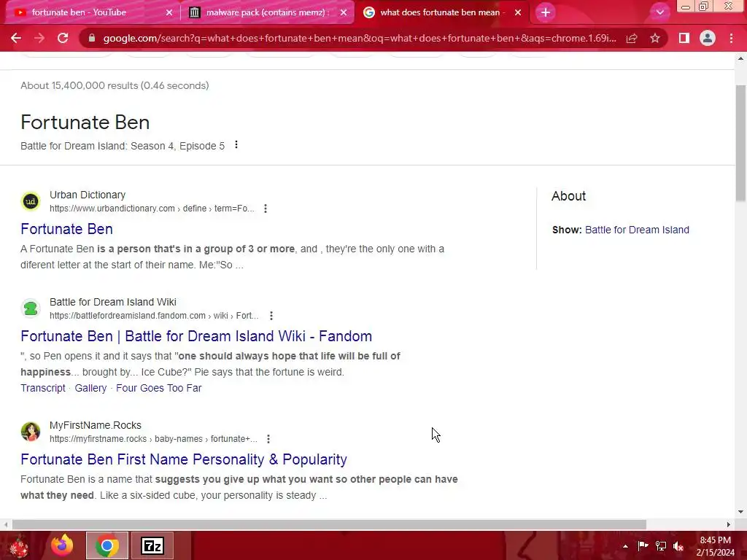The image size is (747, 560).
Task: Open the Fortunate Ben Urban Dictionary link
Action: (66, 229)
